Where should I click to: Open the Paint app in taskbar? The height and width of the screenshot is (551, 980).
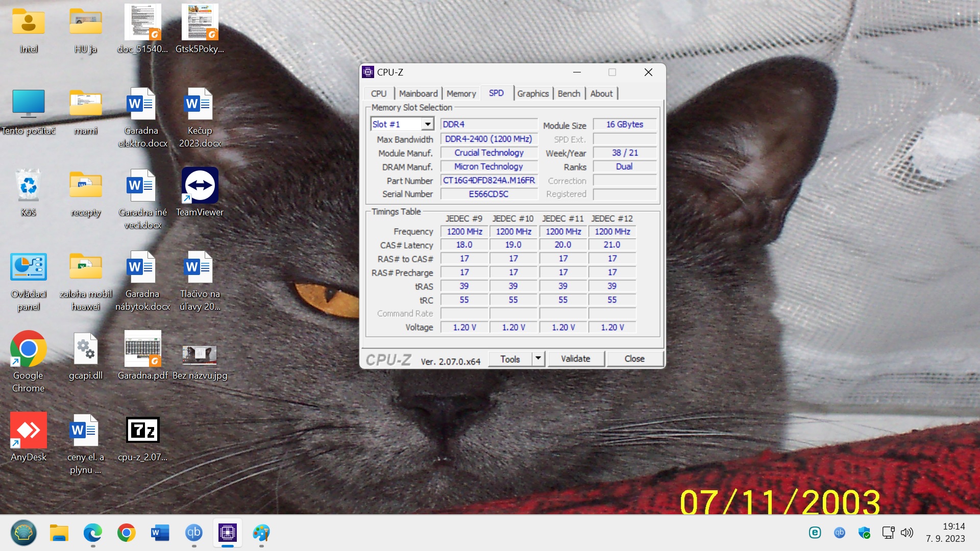261,533
